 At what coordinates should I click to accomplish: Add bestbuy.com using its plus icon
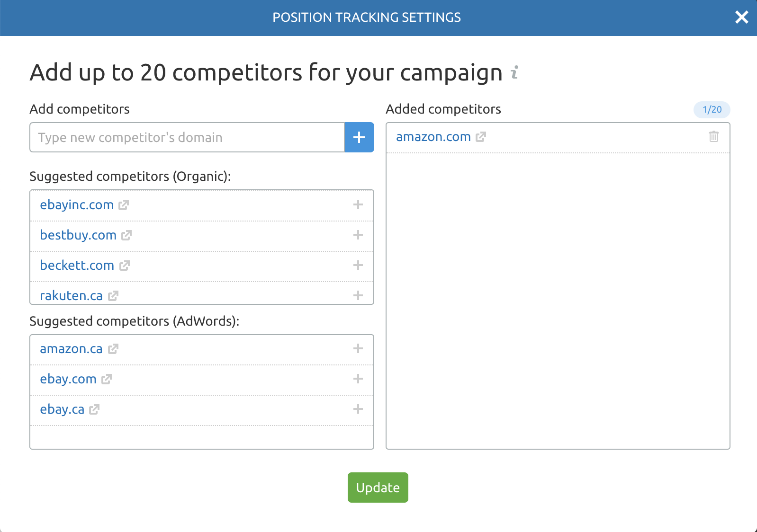[x=358, y=235]
